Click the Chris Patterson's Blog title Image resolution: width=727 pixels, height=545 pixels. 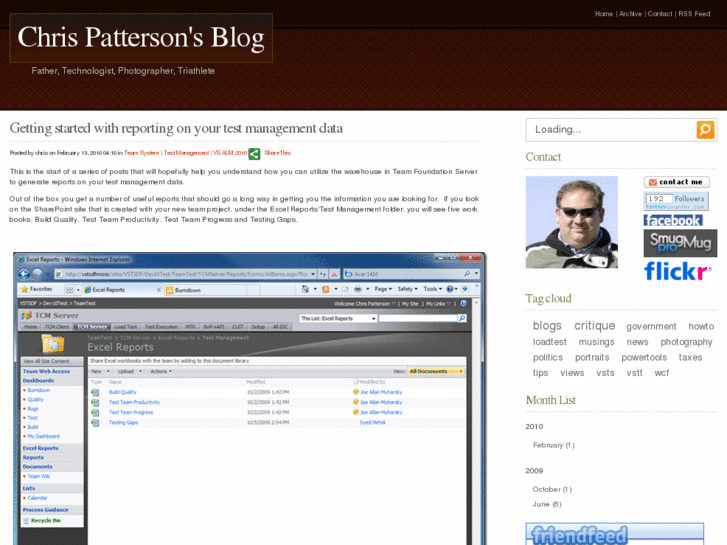(141, 38)
